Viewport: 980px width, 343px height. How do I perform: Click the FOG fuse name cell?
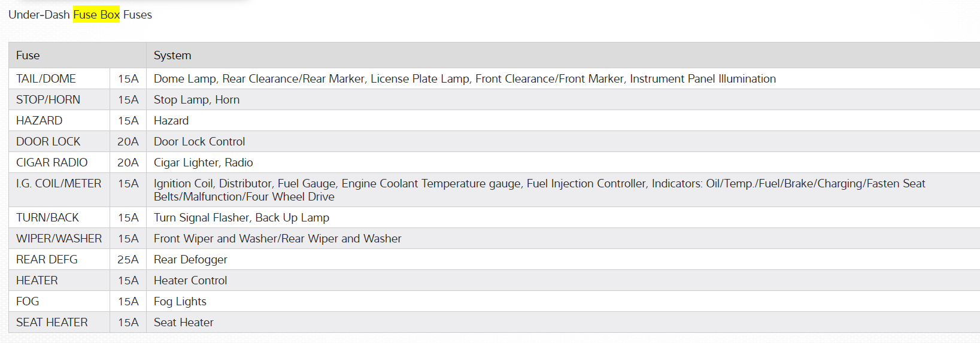28,301
